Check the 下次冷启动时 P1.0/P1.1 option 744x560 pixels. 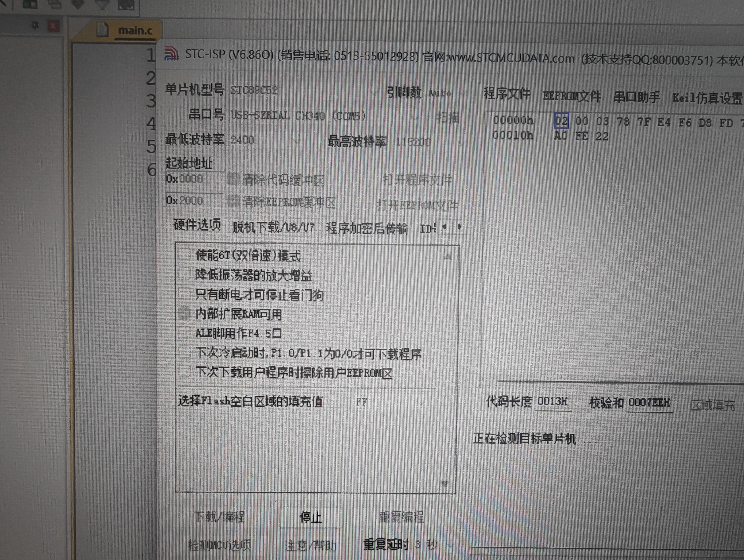(184, 352)
